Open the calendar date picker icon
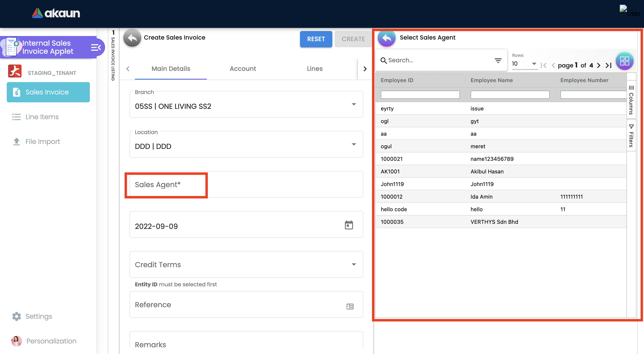The image size is (644, 354). (349, 225)
